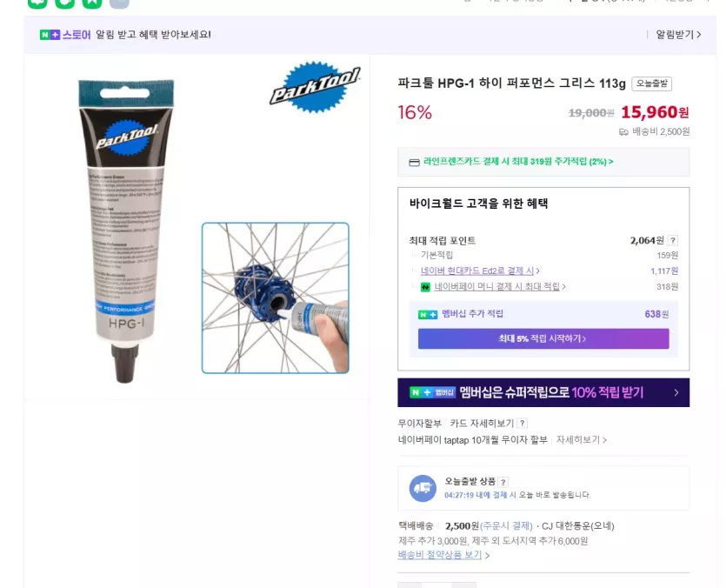Open 알림받기 notification link
This screenshot has height=588, width=726.
click(678, 34)
